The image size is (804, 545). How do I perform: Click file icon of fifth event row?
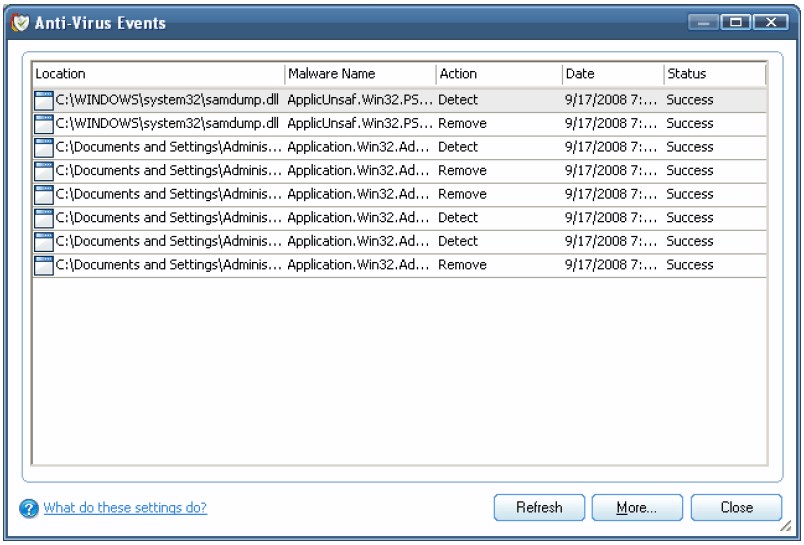coord(44,195)
